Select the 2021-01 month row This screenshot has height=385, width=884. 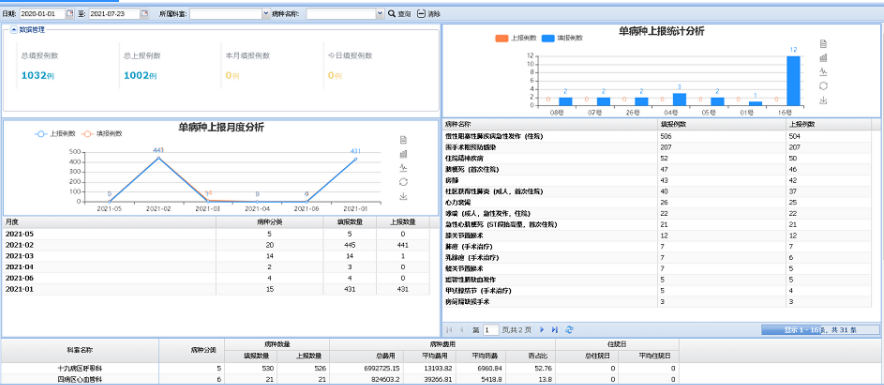pos(216,289)
